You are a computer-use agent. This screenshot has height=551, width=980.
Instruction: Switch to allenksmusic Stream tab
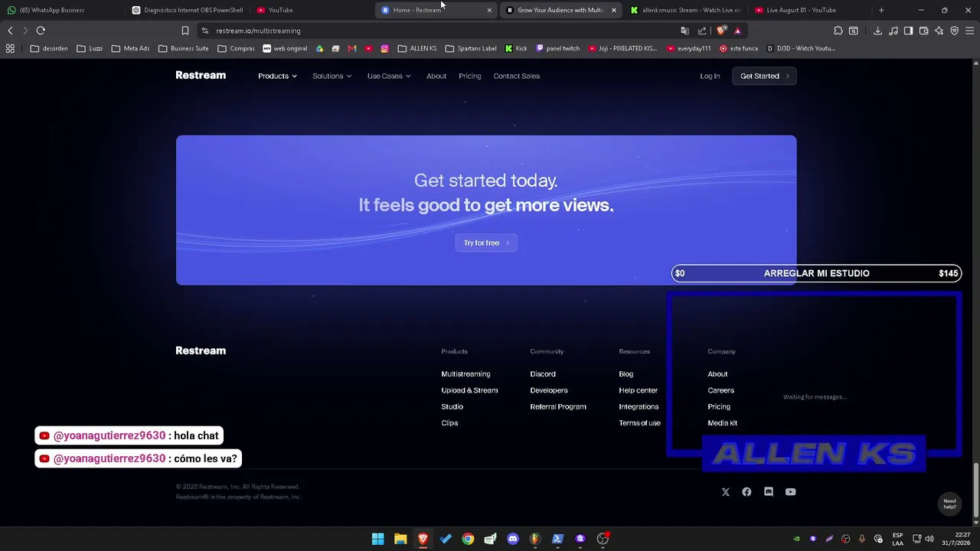coord(686,10)
